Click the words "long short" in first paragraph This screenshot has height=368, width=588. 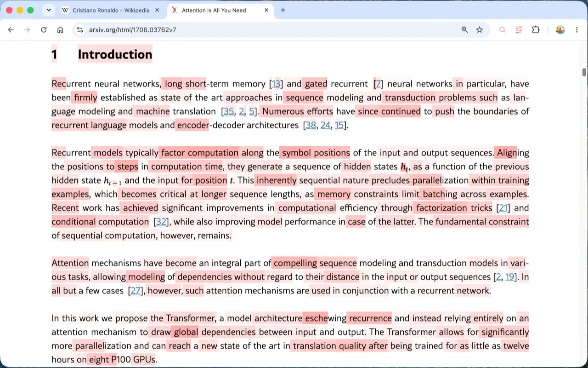(x=186, y=84)
